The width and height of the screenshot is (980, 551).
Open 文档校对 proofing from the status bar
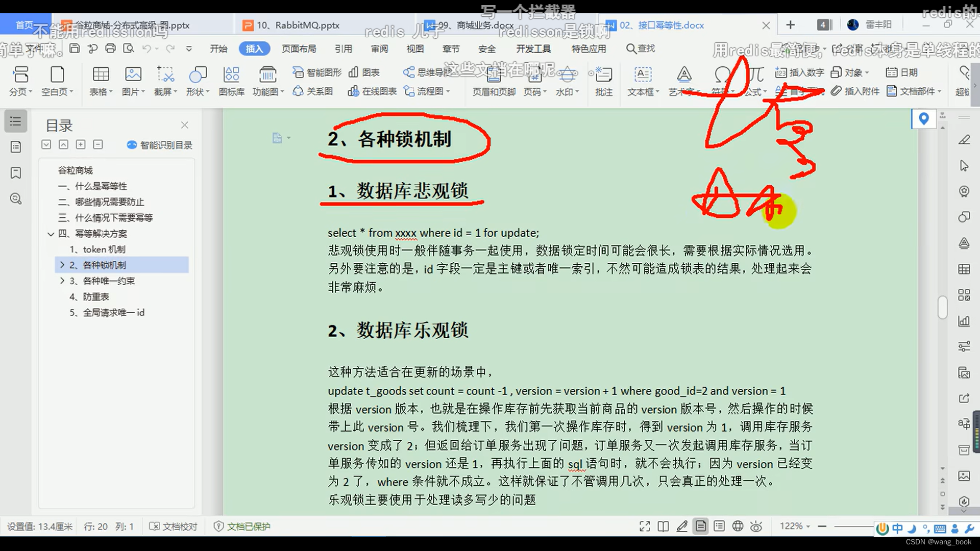tap(174, 526)
